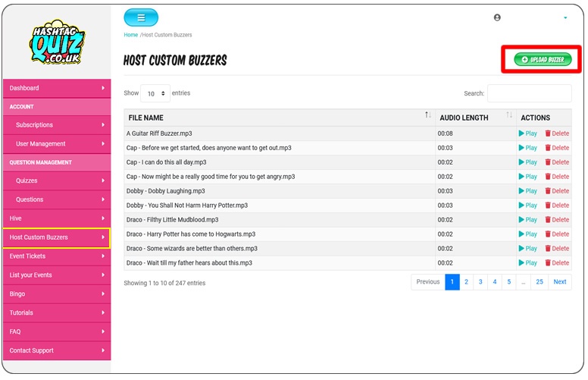The width and height of the screenshot is (588, 380).
Task: Open the Show entries count dropdown
Action: point(155,93)
